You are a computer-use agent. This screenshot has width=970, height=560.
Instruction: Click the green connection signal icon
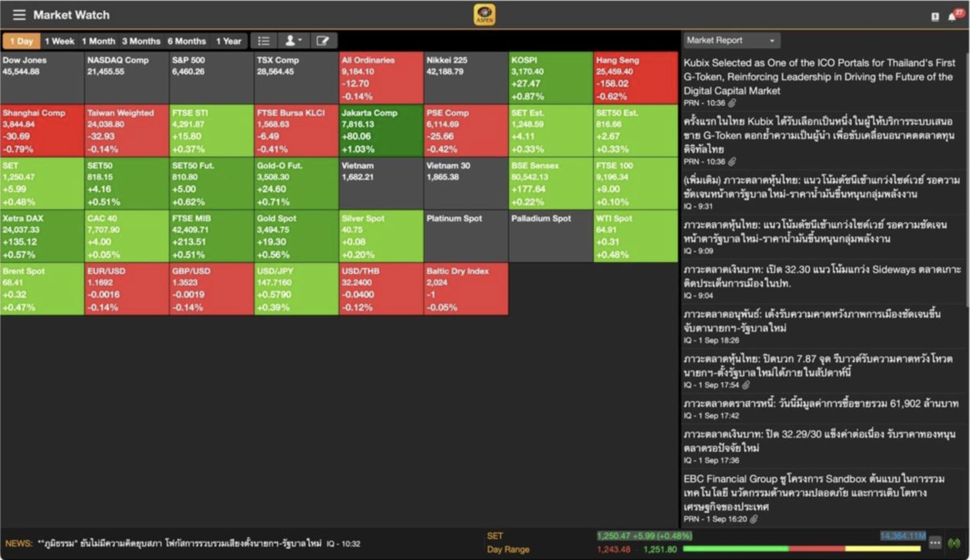(954, 543)
